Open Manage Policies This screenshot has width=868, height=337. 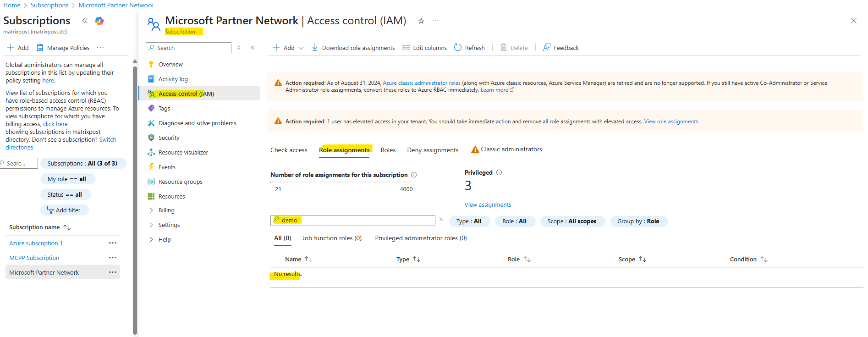[x=63, y=48]
